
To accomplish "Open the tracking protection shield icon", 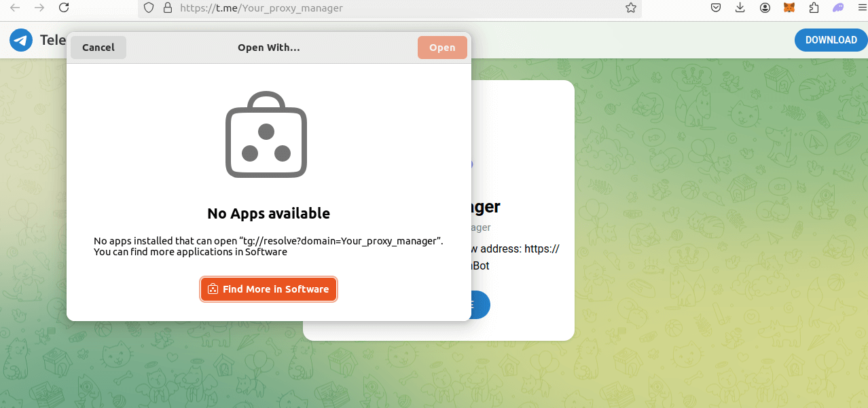I will (149, 8).
